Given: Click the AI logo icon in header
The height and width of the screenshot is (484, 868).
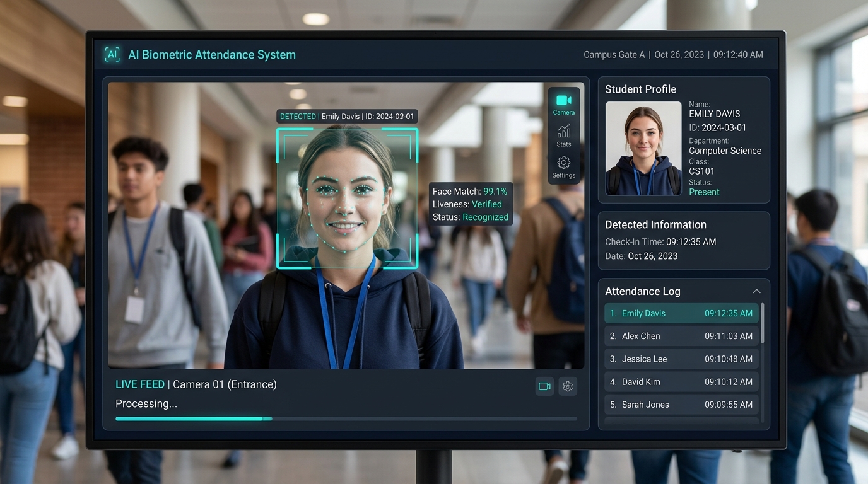Looking at the screenshot, I should pos(112,54).
